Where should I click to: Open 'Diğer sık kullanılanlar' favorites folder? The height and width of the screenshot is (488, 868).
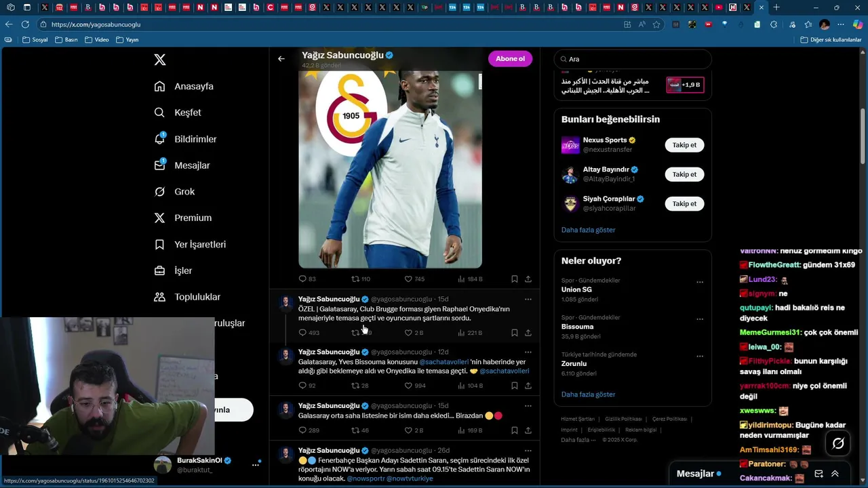click(831, 40)
